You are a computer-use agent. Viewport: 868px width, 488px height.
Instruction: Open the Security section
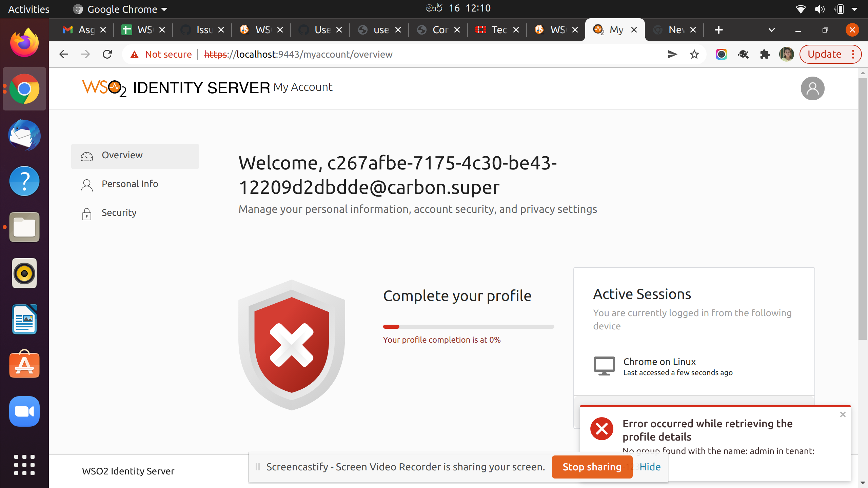pyautogui.click(x=119, y=213)
